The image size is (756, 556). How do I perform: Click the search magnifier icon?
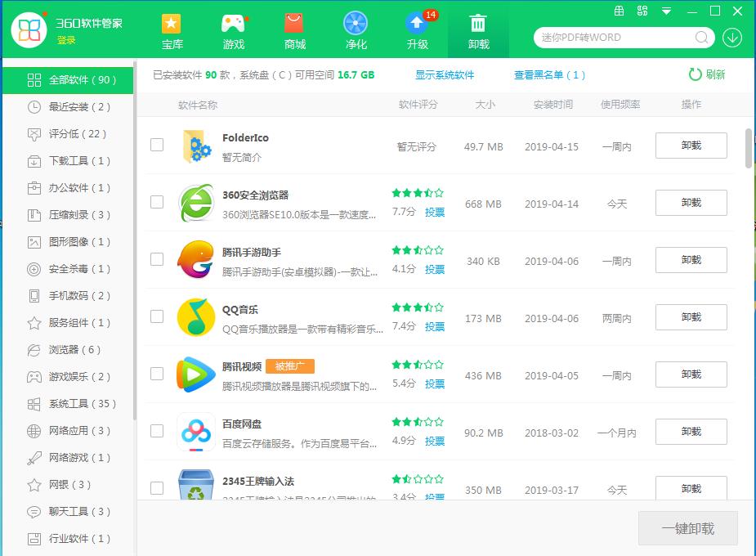point(701,37)
